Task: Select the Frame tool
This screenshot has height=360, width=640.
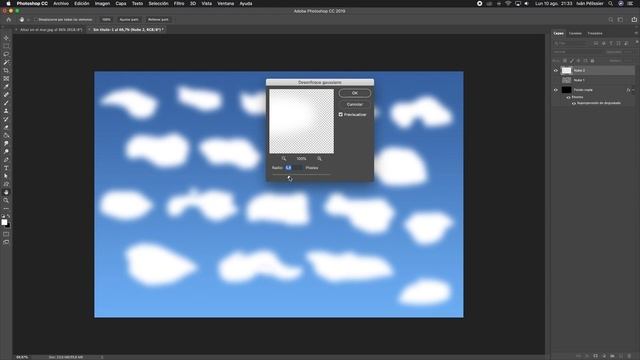Action: 6,79
